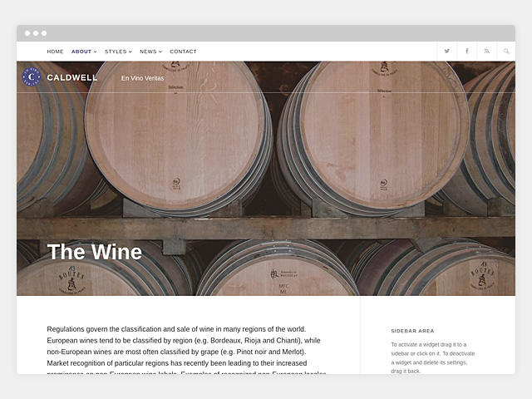
Task: Expand the News dropdown menu
Action: (150, 52)
